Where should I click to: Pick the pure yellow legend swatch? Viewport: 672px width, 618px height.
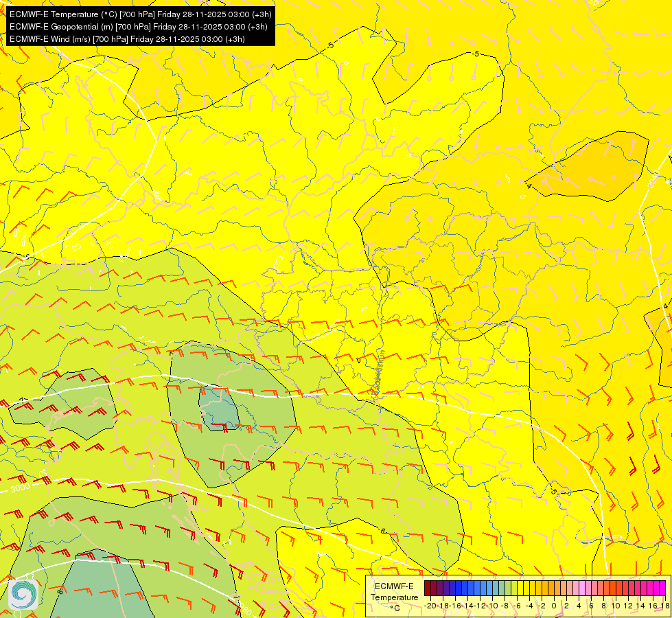pos(520,588)
